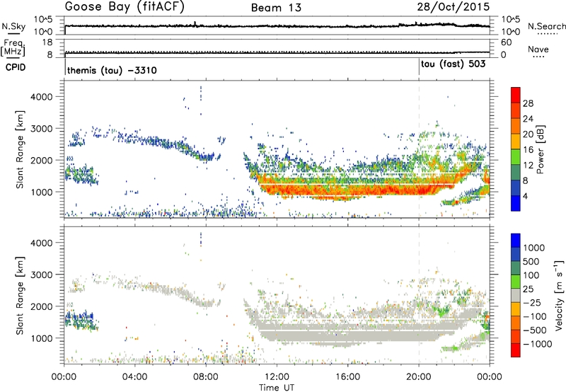Click the red top segment of Power colorbar

[516, 95]
